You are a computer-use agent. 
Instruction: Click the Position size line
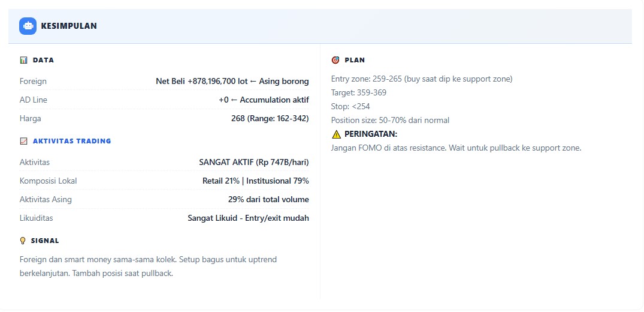[x=390, y=120]
